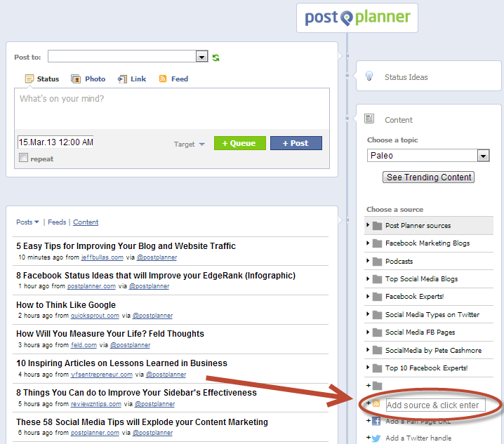
Task: Click @postplanner in the jeffbullas.com row
Action: coord(157,257)
